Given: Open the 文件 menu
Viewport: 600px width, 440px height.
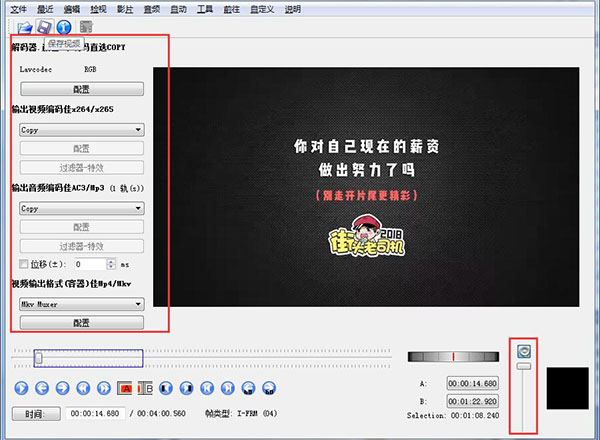Looking at the screenshot, I should coord(18,9).
